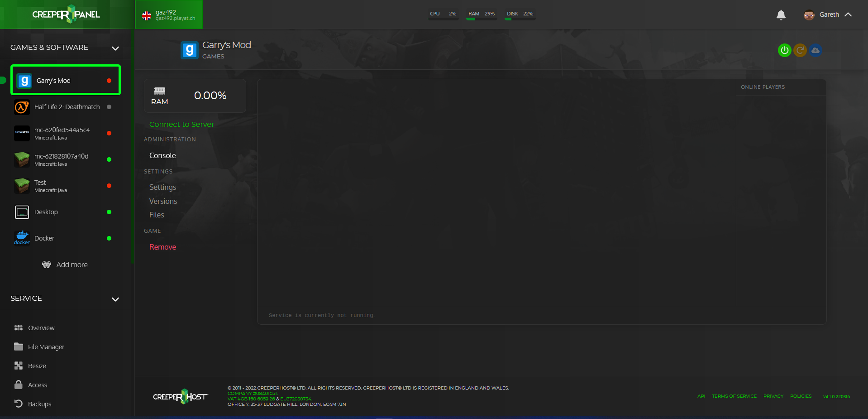This screenshot has width=868, height=419.
Task: Click the red status dot for Garry's Mod
Action: point(109,81)
